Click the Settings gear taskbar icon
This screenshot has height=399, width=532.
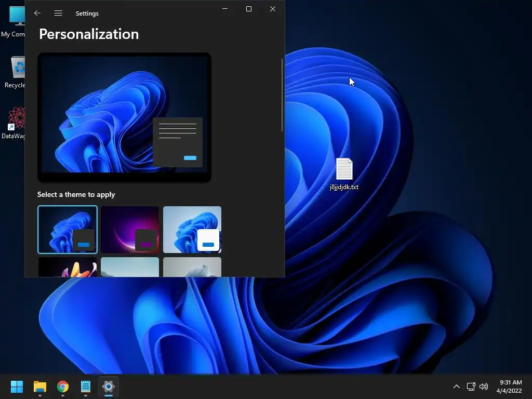coord(109,387)
